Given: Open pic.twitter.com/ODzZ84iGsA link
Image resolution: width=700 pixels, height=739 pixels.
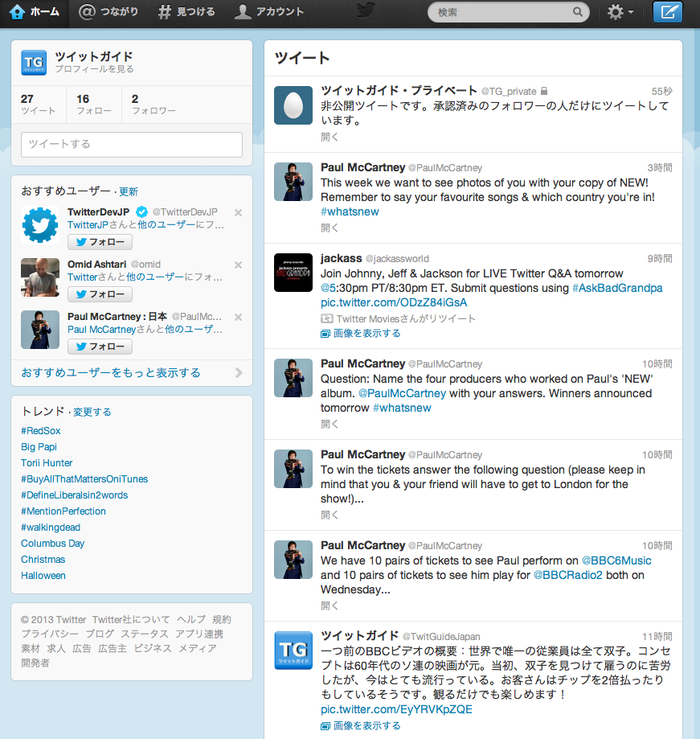Looking at the screenshot, I should point(394,302).
